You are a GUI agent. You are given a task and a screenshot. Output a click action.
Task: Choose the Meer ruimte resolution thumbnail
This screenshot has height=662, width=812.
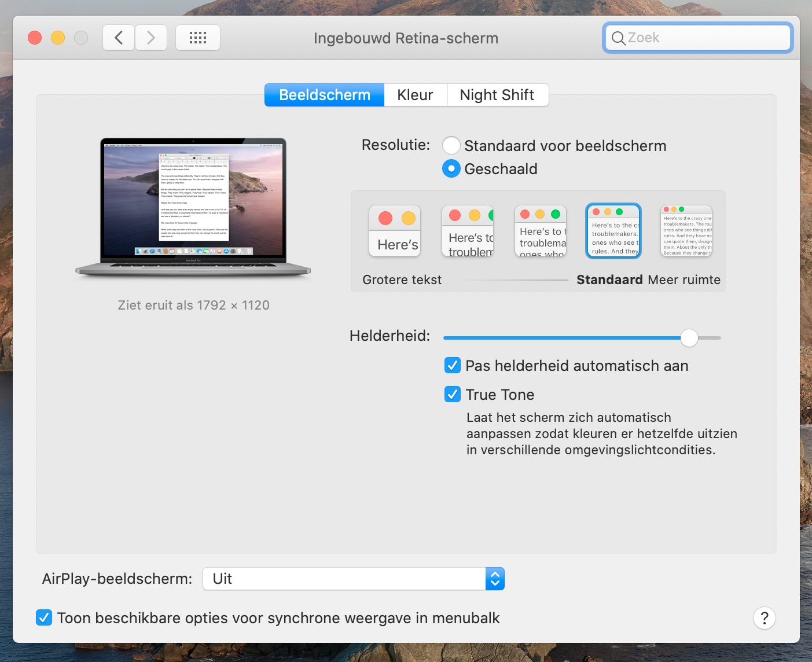(686, 231)
